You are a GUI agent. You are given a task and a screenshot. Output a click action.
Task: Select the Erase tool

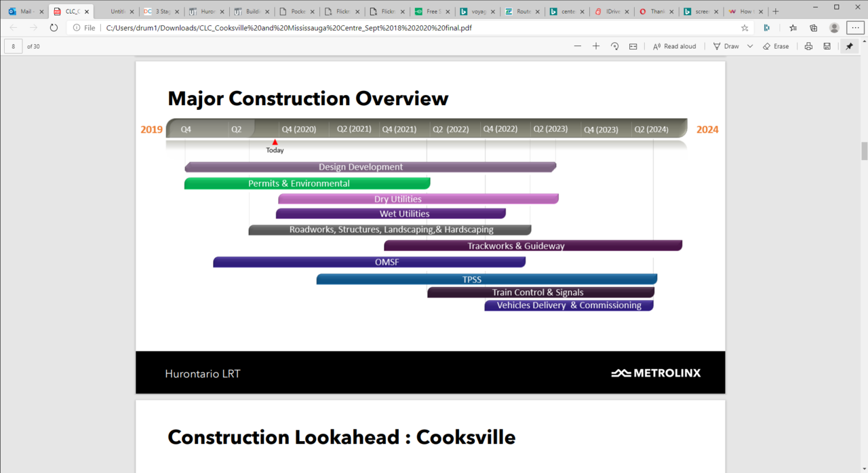click(x=776, y=46)
